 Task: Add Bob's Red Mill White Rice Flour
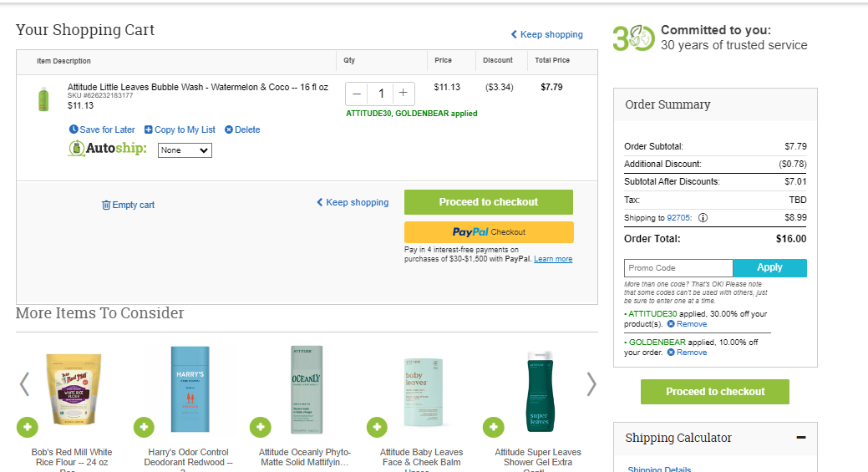tap(27, 427)
